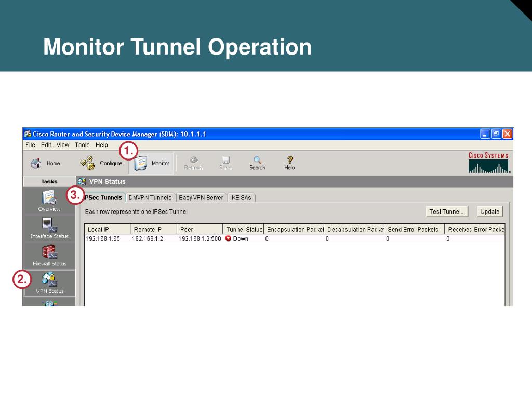Switch to the DMVPN Tunnels tab
Screen dimensions: 532x399
(150, 197)
